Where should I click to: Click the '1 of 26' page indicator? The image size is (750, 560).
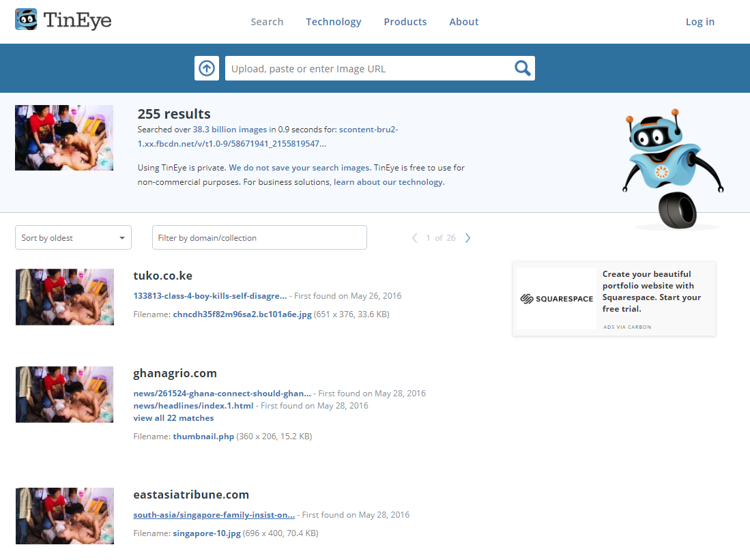point(441,237)
